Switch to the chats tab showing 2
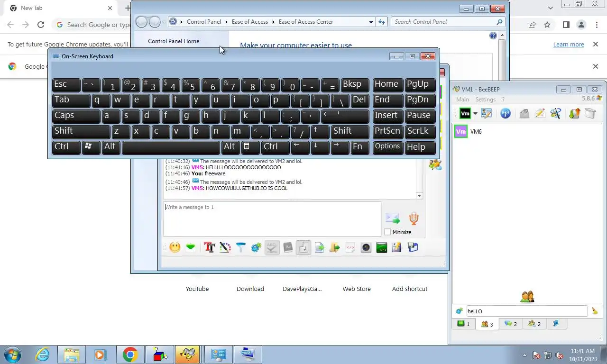The width and height of the screenshot is (607, 364). (511, 324)
